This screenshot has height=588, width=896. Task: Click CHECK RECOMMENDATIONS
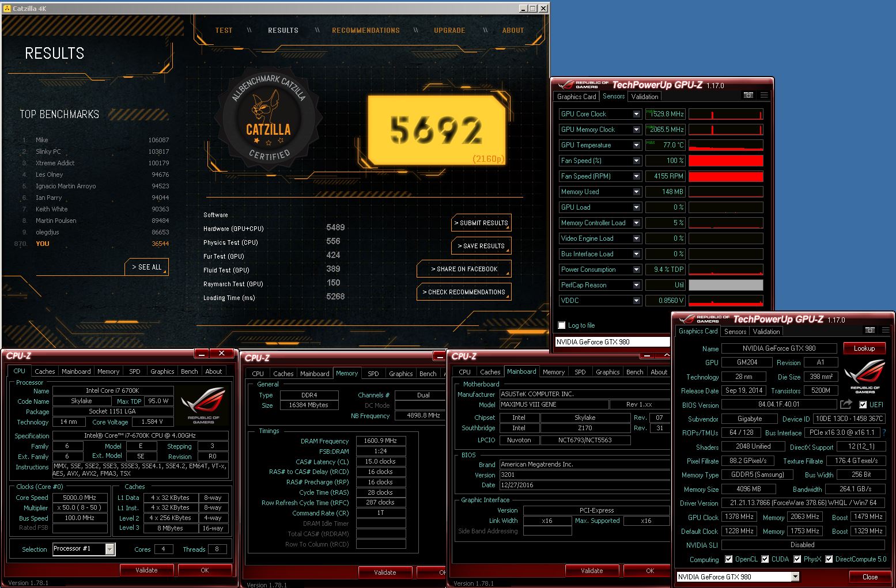(464, 292)
